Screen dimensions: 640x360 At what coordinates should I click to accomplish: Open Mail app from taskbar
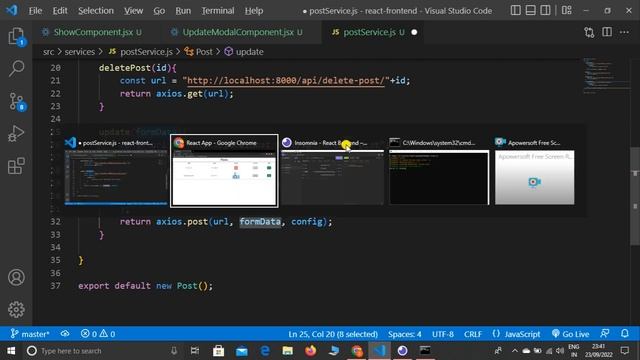(242, 351)
